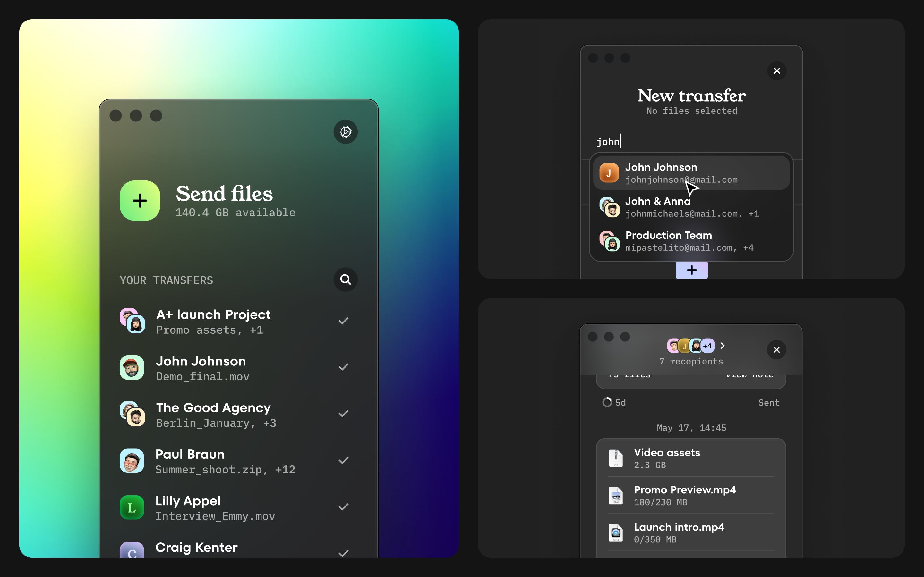This screenshot has width=924, height=577.
Task: Click the Promo Preview.mp4 file icon
Action: pyautogui.click(x=615, y=495)
